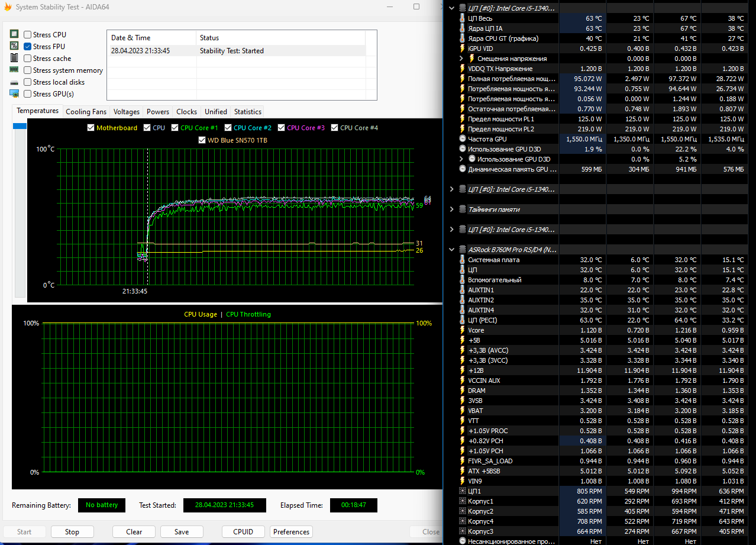Click the fan icon next to Корпус1

pos(463,501)
